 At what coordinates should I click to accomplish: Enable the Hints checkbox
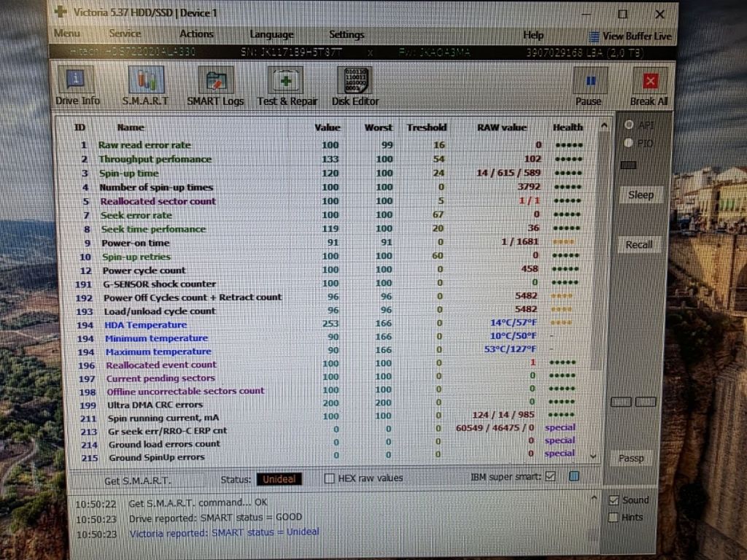pos(613,517)
